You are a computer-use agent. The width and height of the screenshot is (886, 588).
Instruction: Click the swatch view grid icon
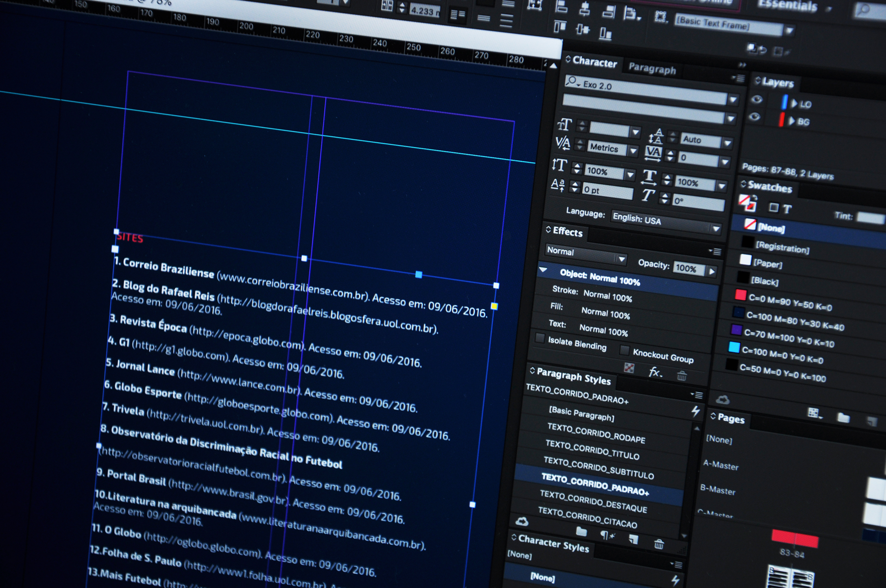814,413
